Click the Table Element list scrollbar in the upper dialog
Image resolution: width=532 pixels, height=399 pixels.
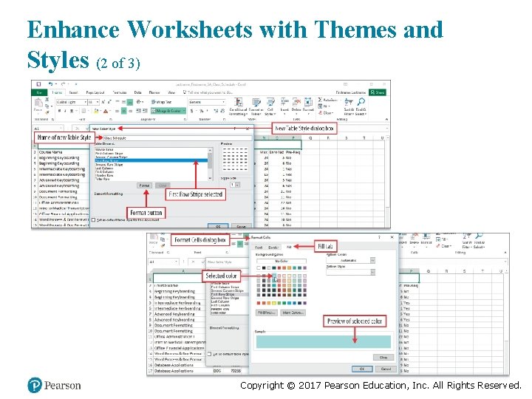[210, 164]
